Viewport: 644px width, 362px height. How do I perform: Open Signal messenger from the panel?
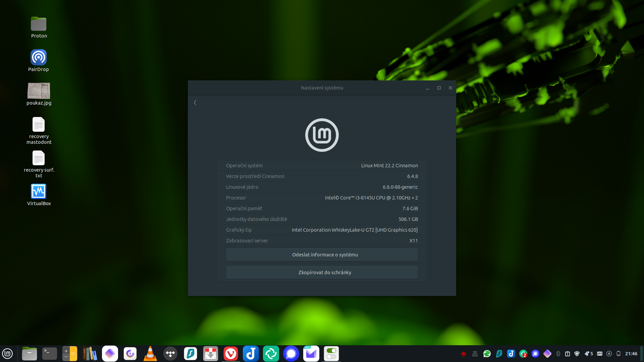(x=291, y=354)
